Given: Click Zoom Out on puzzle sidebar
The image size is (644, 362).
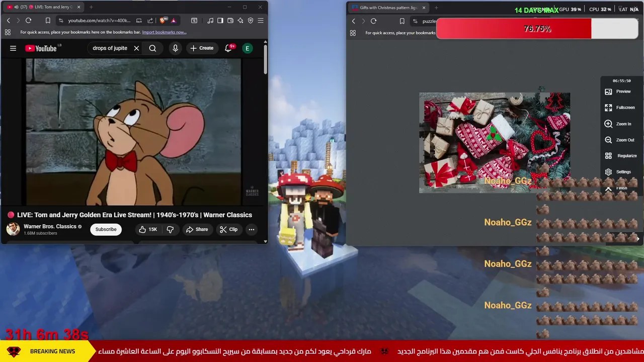Looking at the screenshot, I should pyautogui.click(x=620, y=140).
